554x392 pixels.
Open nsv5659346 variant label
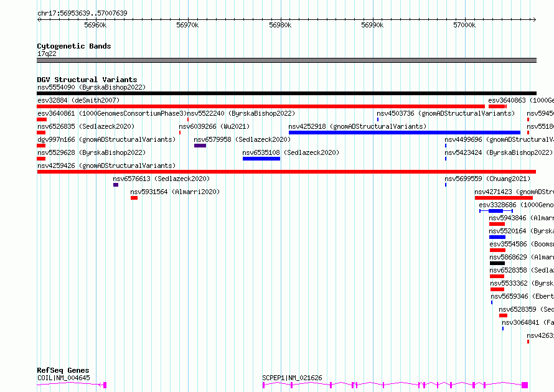tap(522, 296)
